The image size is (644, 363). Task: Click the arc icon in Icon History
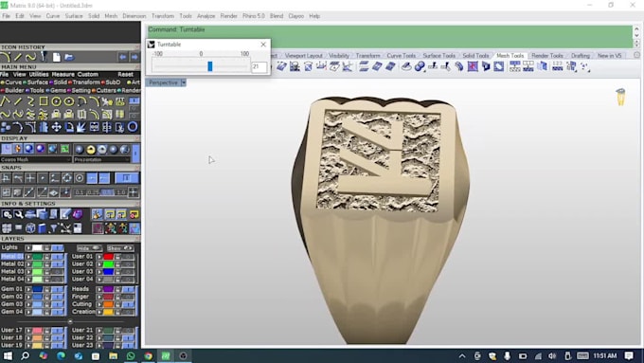point(6,57)
